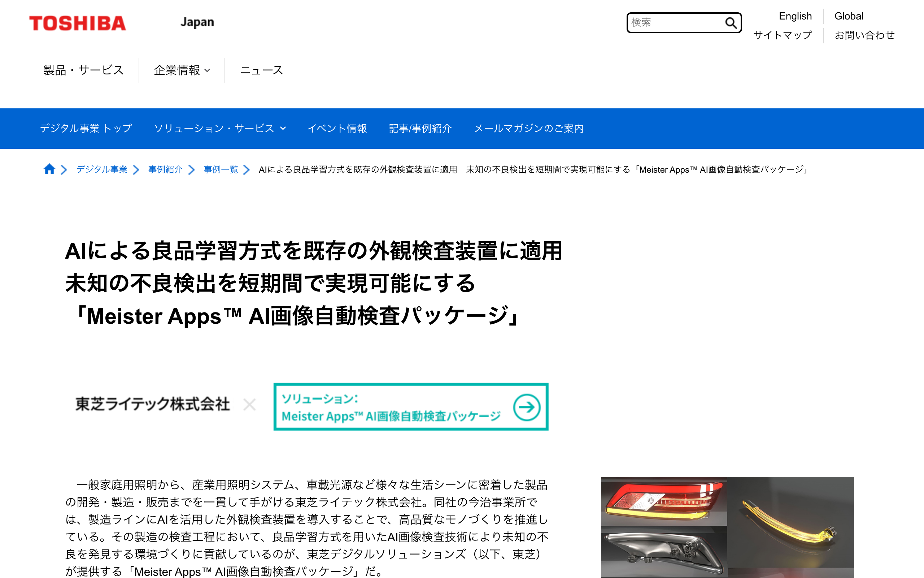
Task: Click the home icon in breadcrumb
Action: pos(49,169)
